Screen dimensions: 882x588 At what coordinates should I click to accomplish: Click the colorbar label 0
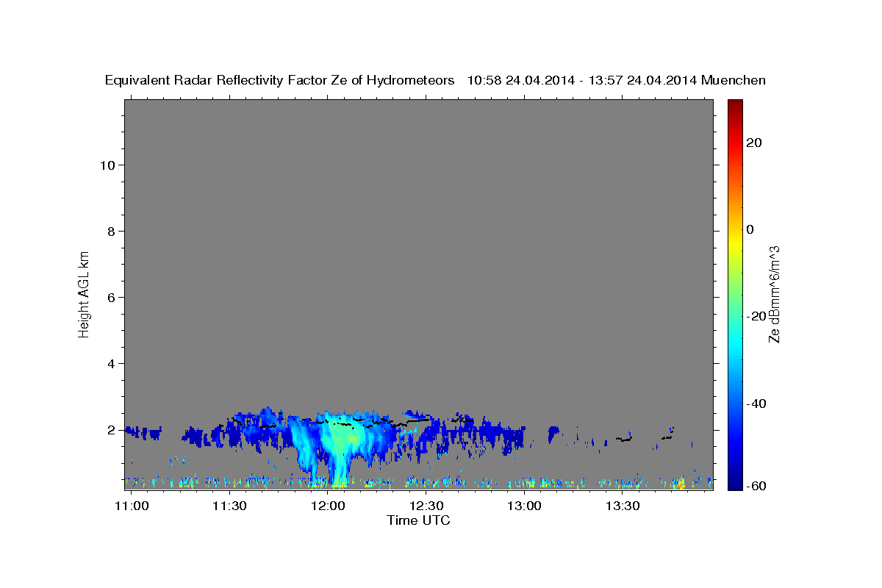(x=750, y=229)
